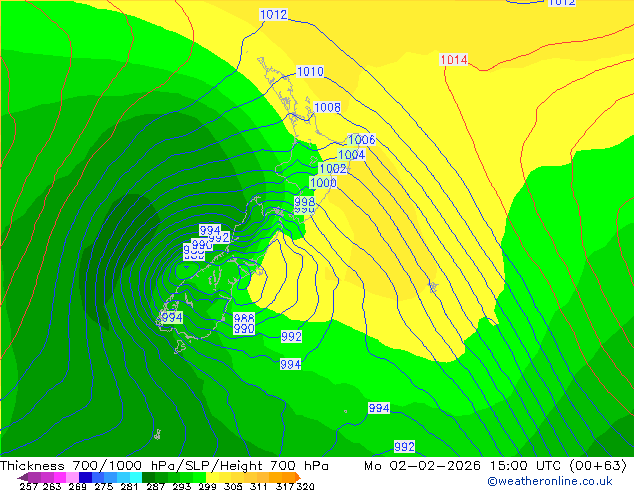Select the 998 pressure label

pyautogui.click(x=304, y=201)
